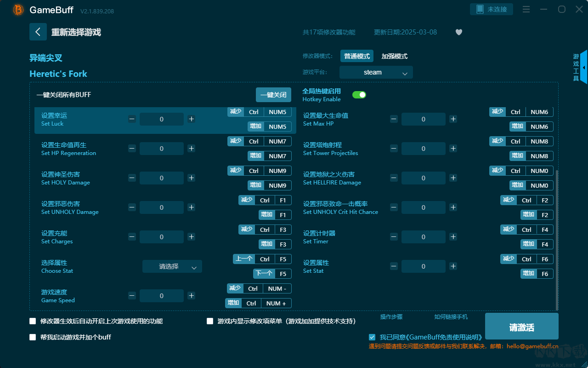Click the Set Max HP value field
Viewport: 588px width, 368px height.
click(424, 119)
